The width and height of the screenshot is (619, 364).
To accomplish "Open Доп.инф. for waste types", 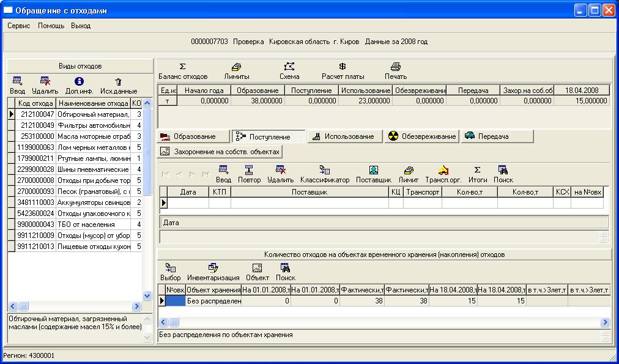I will (78, 86).
